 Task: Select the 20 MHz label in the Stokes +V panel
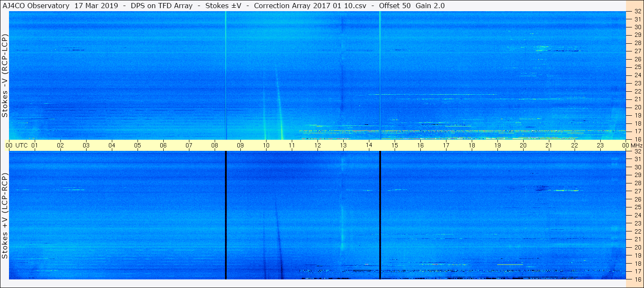point(638,247)
